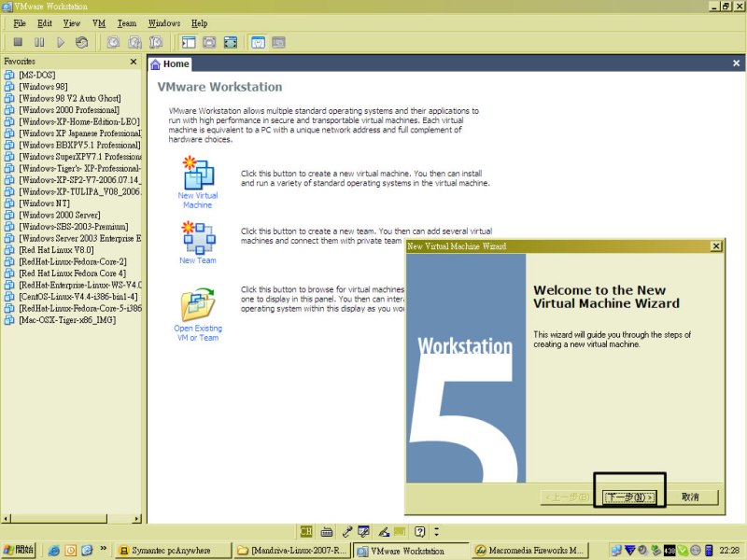
Task: Click the Manage Snapshots toolbar icon
Action: click(156, 42)
